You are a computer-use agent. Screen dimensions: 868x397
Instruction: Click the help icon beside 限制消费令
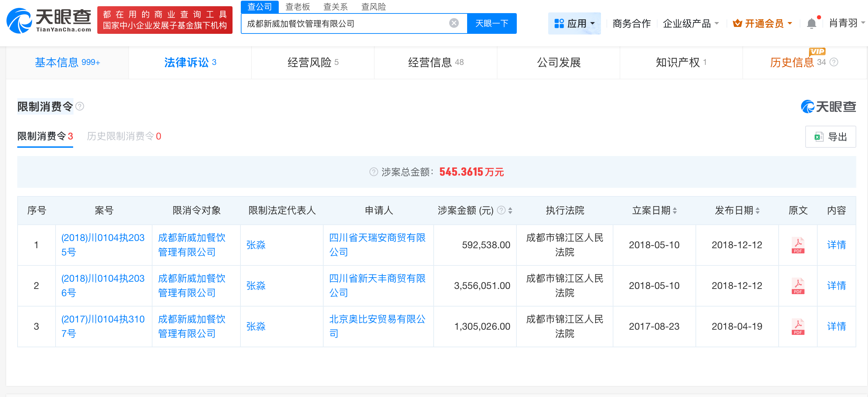pos(80,106)
